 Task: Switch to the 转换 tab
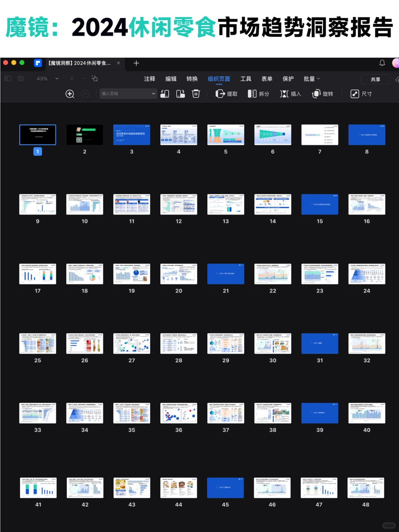tap(192, 79)
